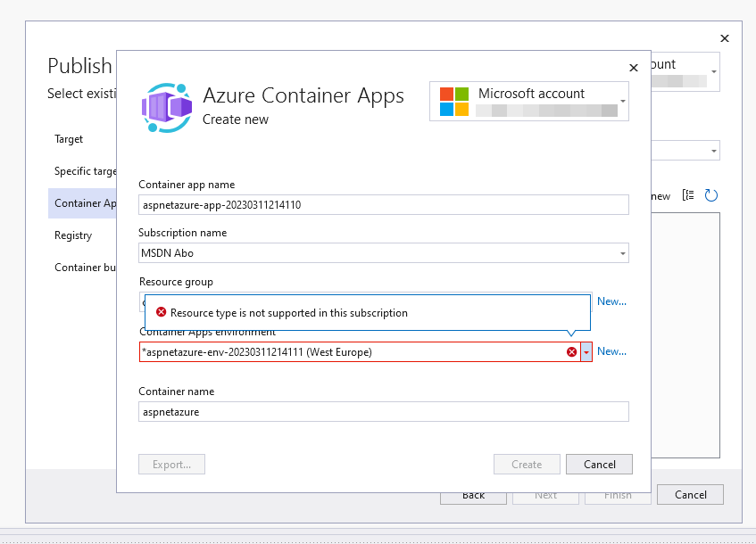Click the Microsoft logo in account selector
This screenshot has height=544, width=756.
click(453, 102)
